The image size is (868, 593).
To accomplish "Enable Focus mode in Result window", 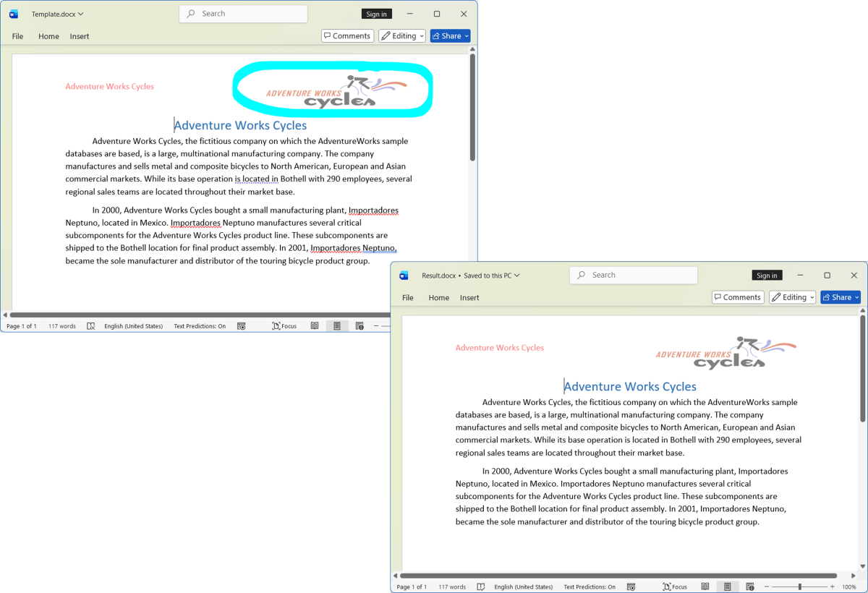I will pos(675,586).
